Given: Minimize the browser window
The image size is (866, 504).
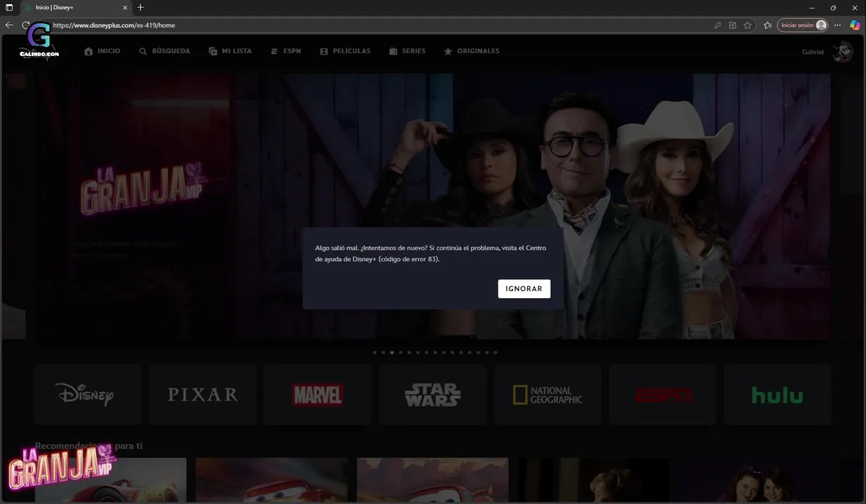Looking at the screenshot, I should (x=811, y=8).
